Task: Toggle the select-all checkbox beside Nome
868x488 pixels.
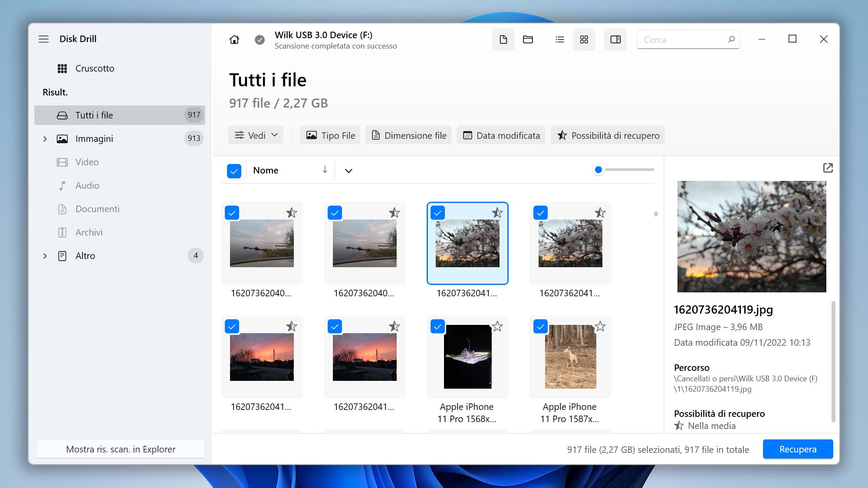Action: [234, 170]
